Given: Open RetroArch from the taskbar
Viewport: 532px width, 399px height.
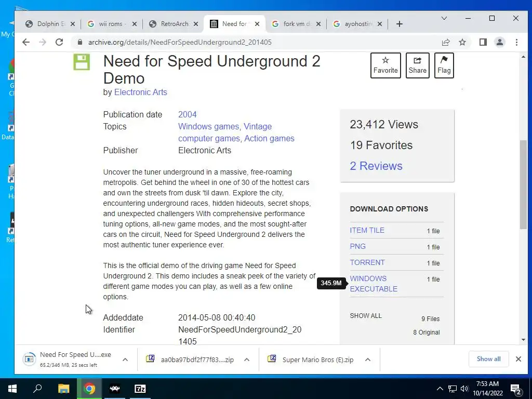Looking at the screenshot, I should 115,389.
